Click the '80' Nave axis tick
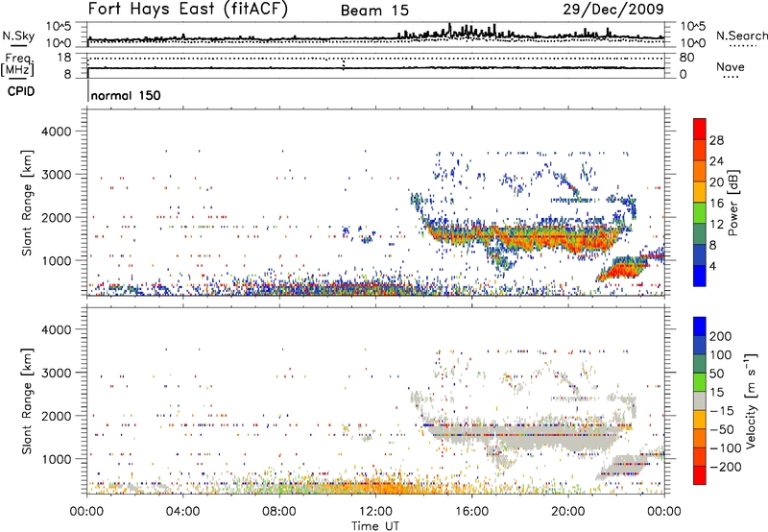768x532 pixels. 686,58
